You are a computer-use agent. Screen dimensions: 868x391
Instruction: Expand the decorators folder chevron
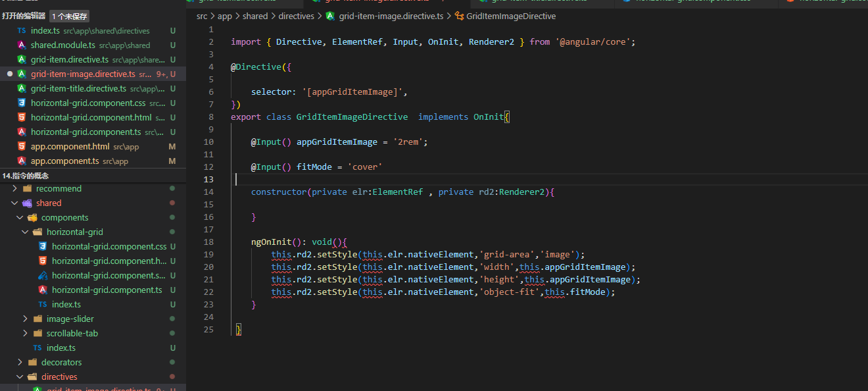point(20,363)
